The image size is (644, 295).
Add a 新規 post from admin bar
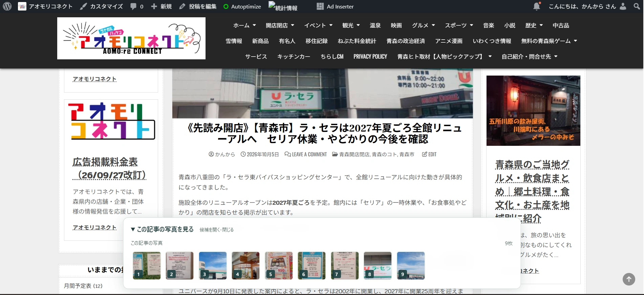click(x=161, y=6)
